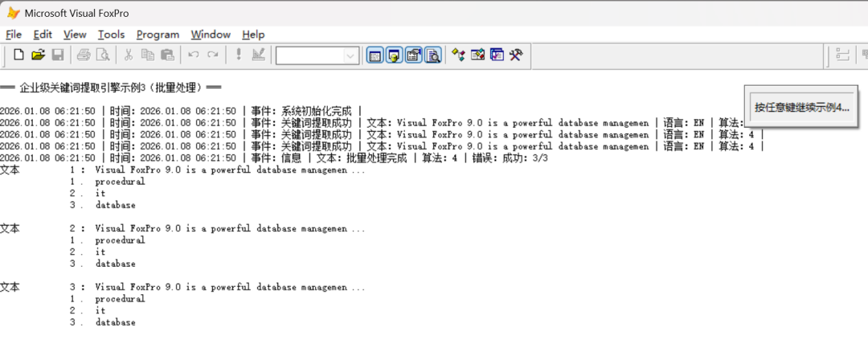The height and width of the screenshot is (340, 868).
Task: Click the Copy icon in toolbar
Action: pos(148,55)
